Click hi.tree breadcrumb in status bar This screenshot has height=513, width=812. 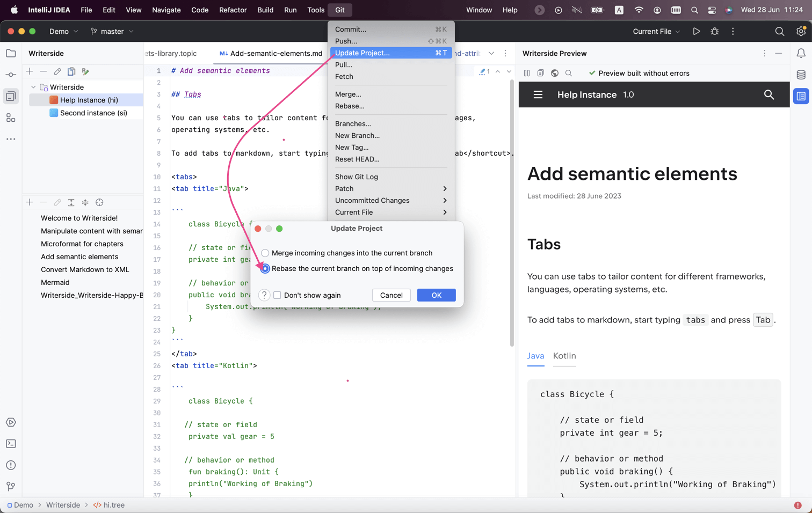click(x=108, y=505)
